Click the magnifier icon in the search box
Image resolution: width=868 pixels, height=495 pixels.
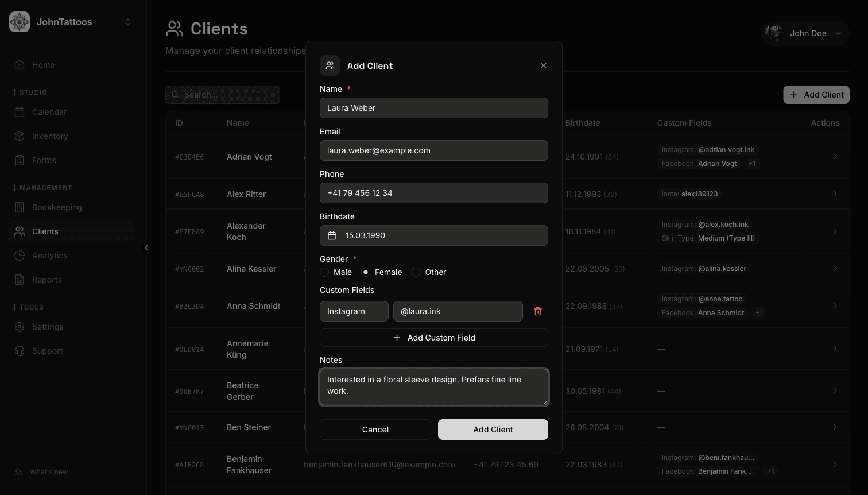click(175, 94)
